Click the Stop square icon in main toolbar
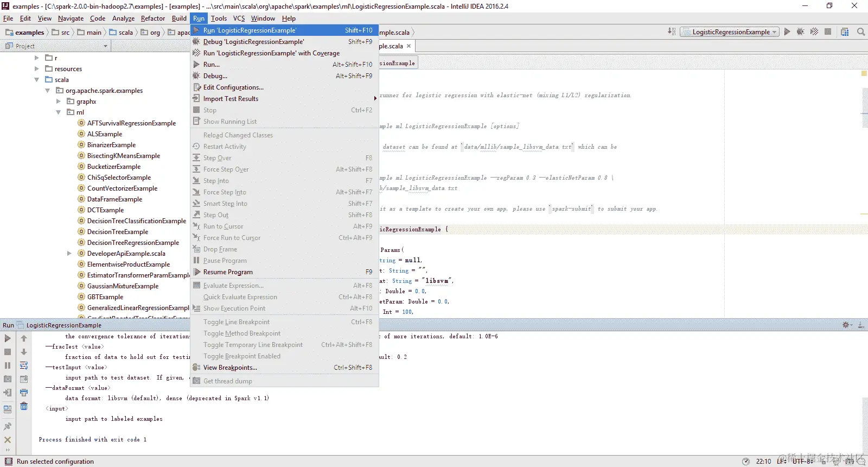The height and width of the screenshot is (467, 868). (828, 32)
